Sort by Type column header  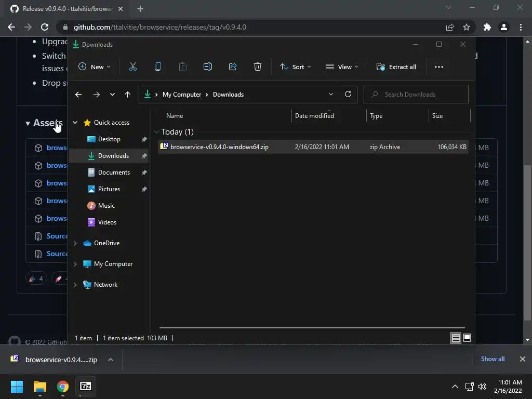376,116
